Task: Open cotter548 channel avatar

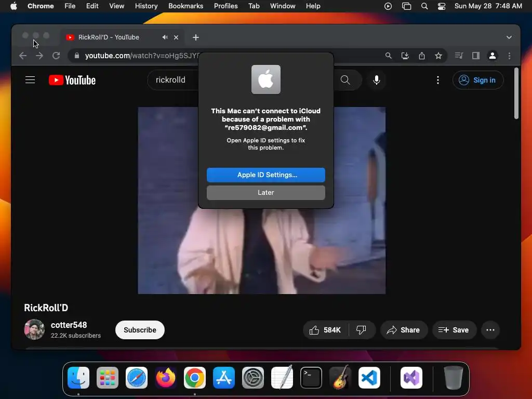Action: point(34,329)
